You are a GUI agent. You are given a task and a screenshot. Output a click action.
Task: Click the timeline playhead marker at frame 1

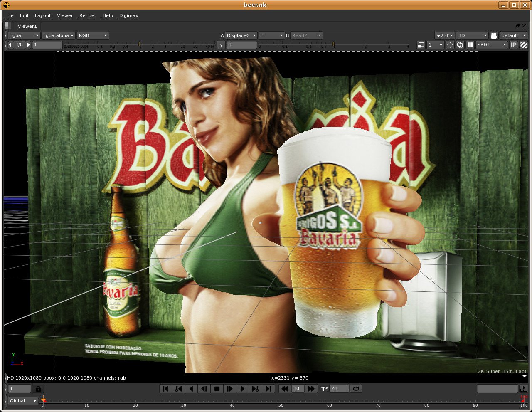tap(43, 400)
